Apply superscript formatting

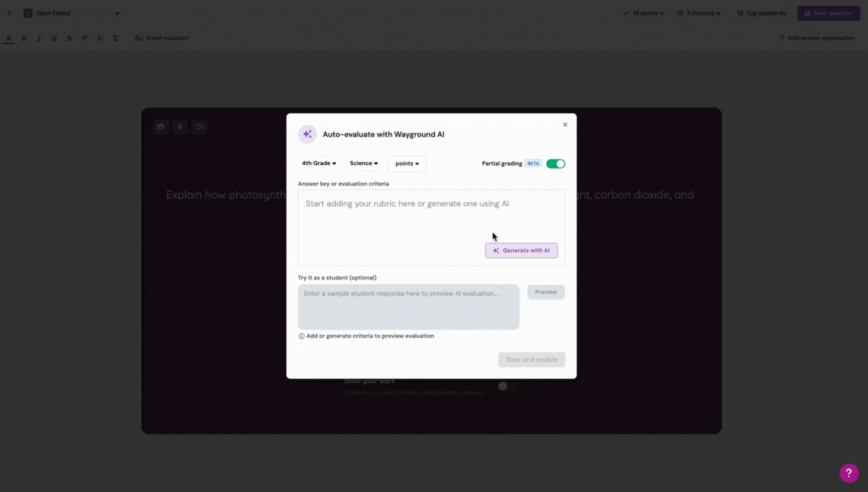click(85, 38)
